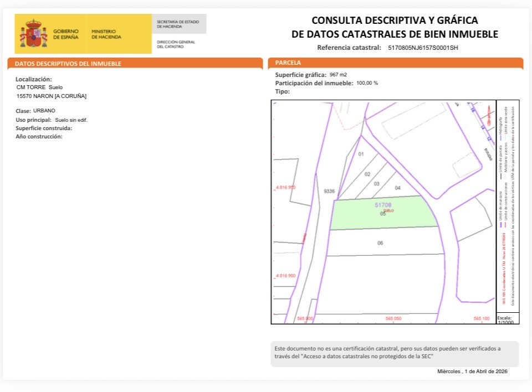This screenshot has width=532, height=392.
Task: Click the Ministerio de Hacienda logo text
Action: (104, 34)
